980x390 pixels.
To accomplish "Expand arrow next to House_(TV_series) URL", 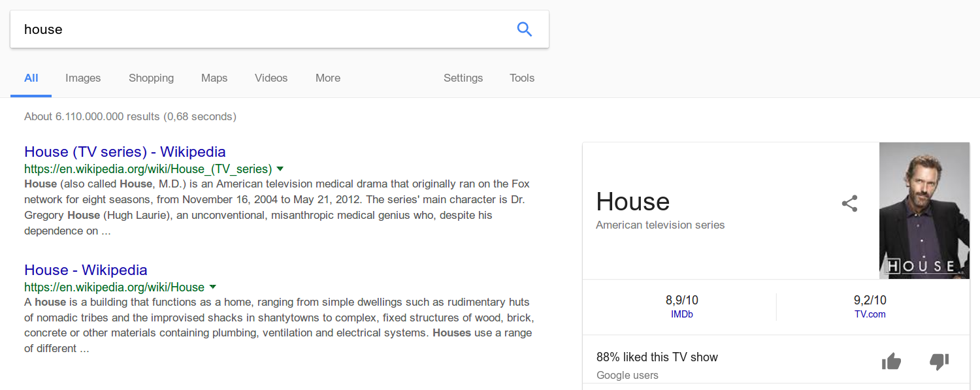I will (280, 169).
